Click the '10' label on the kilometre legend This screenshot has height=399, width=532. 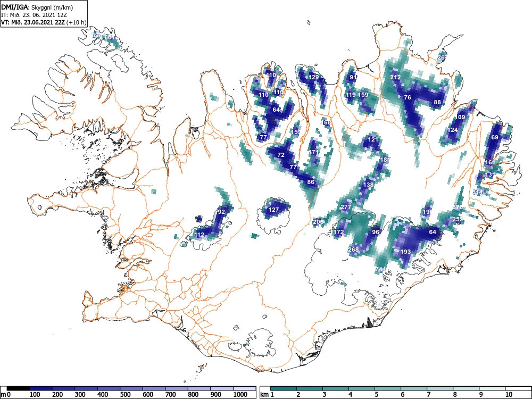click(x=509, y=395)
